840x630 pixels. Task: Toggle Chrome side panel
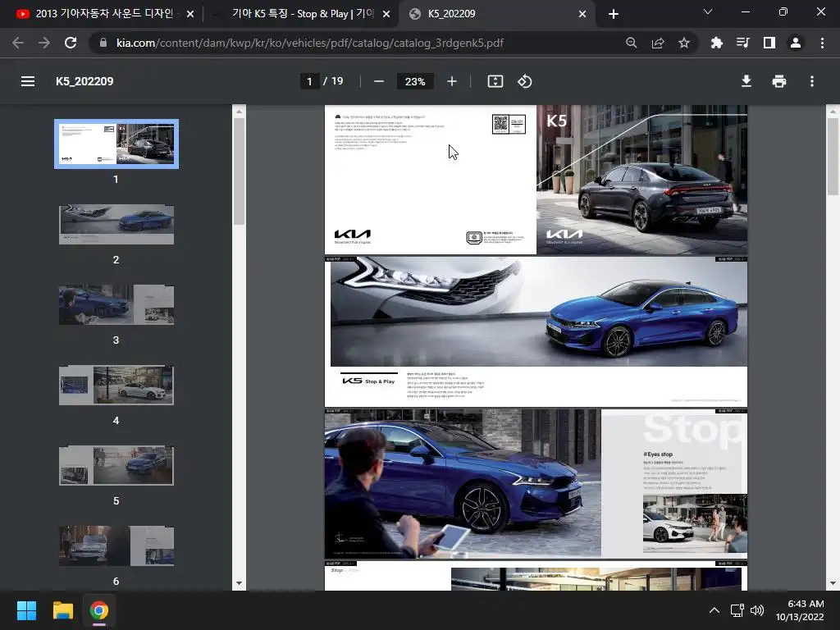pyautogui.click(x=769, y=43)
